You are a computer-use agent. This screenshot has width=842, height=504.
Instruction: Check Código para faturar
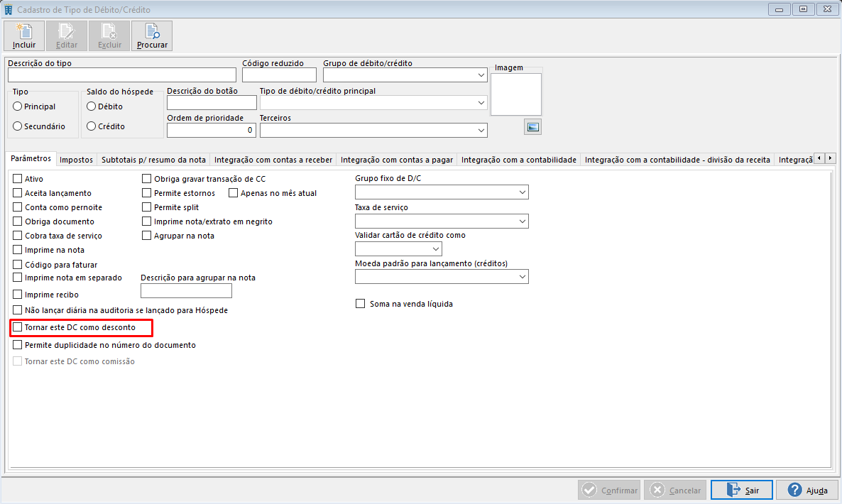coord(17,265)
